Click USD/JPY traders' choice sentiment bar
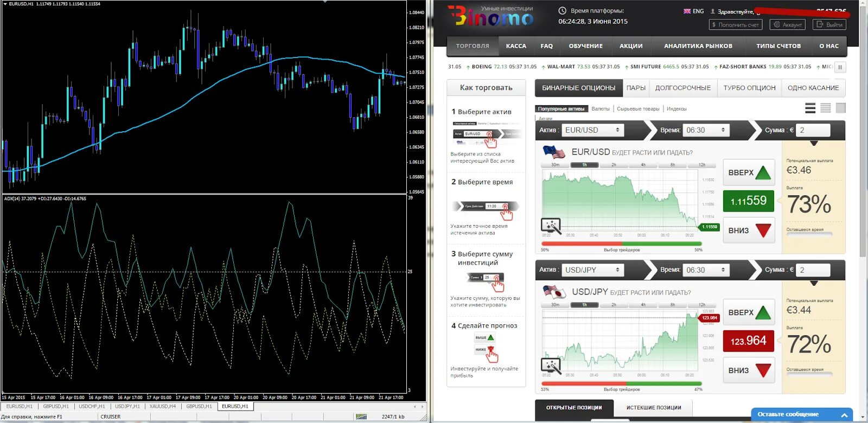Image resolution: width=868 pixels, height=423 pixels. tap(622, 383)
